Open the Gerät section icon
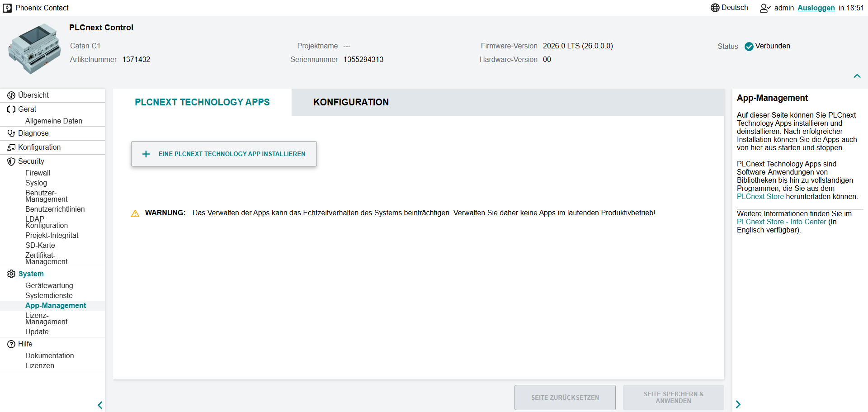This screenshot has width=868, height=412. (11, 109)
